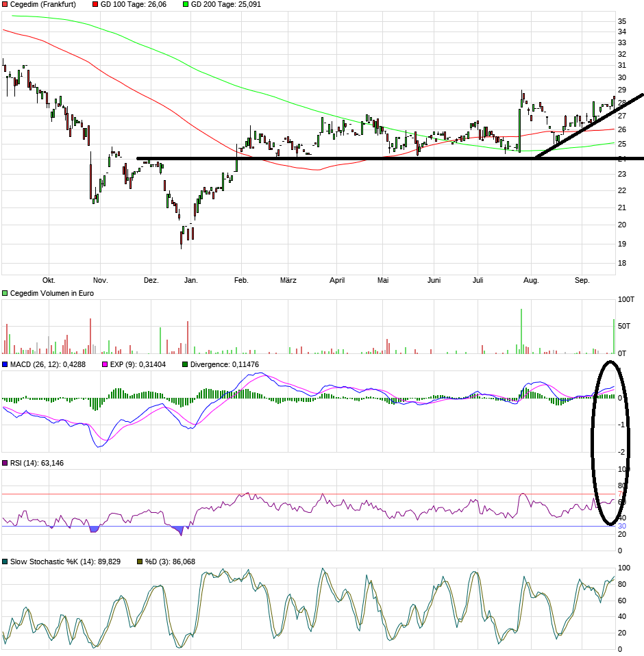Click the tall green candlestick at end of July
644x656 pixels.
point(520,131)
